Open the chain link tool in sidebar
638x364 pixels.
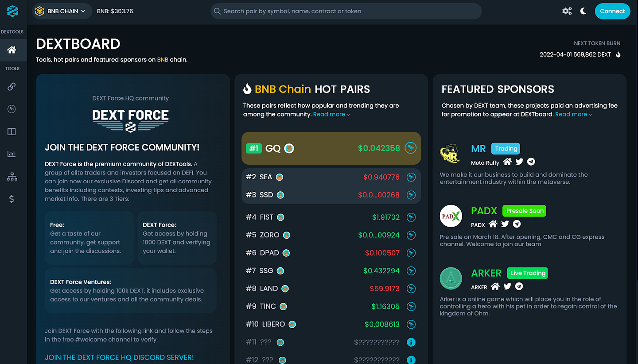[x=12, y=87]
